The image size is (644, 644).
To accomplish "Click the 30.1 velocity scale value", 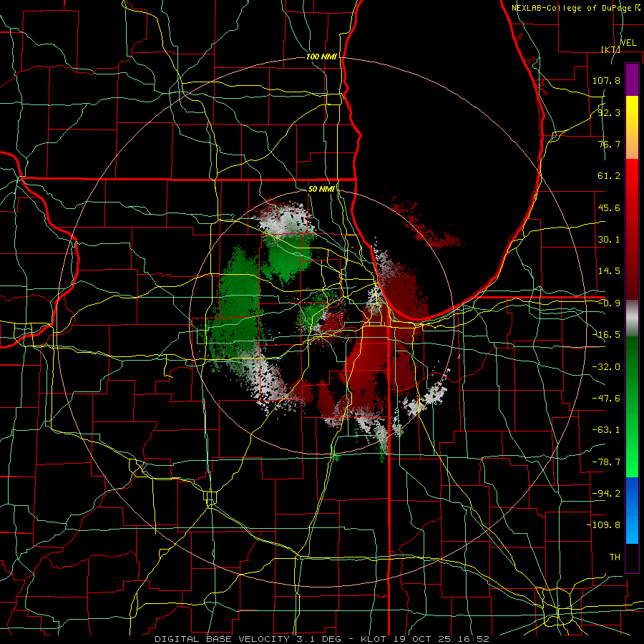I will click(609, 240).
